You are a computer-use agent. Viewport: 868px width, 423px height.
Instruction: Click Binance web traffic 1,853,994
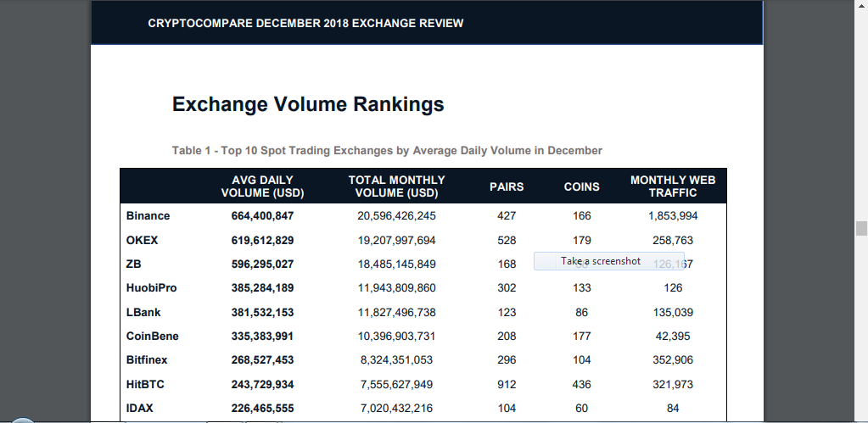673,215
